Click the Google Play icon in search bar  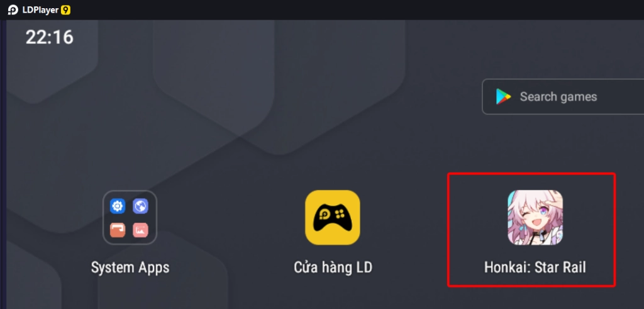pyautogui.click(x=503, y=96)
